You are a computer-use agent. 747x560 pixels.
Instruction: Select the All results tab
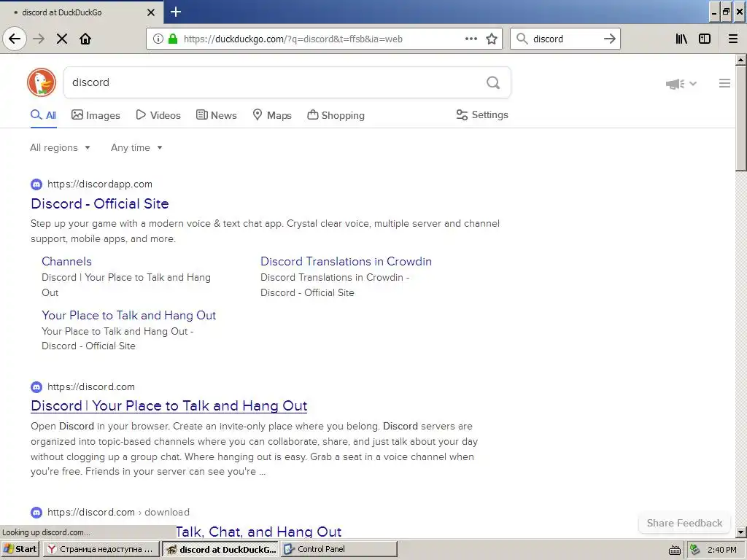point(43,115)
